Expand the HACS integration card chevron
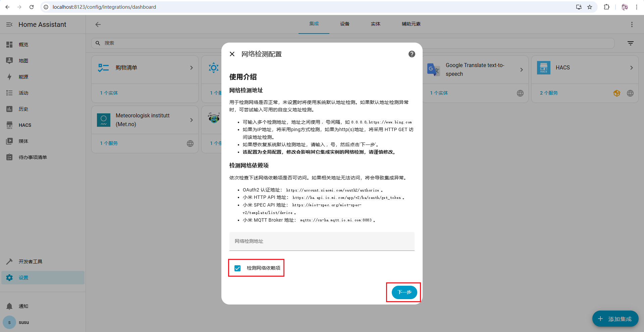Screen dimensions: 644x332 coord(631,68)
